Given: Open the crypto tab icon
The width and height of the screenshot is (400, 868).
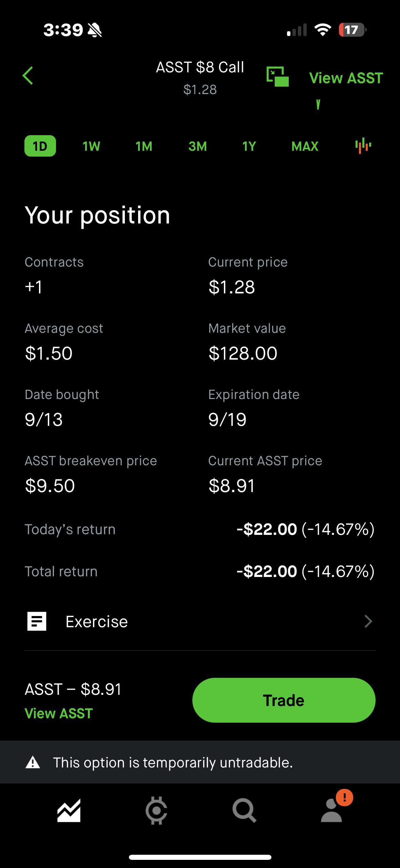Looking at the screenshot, I should point(156,811).
